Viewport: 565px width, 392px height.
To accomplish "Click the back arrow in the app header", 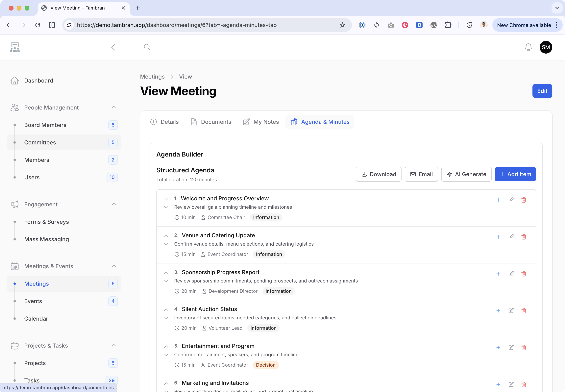I will (113, 47).
